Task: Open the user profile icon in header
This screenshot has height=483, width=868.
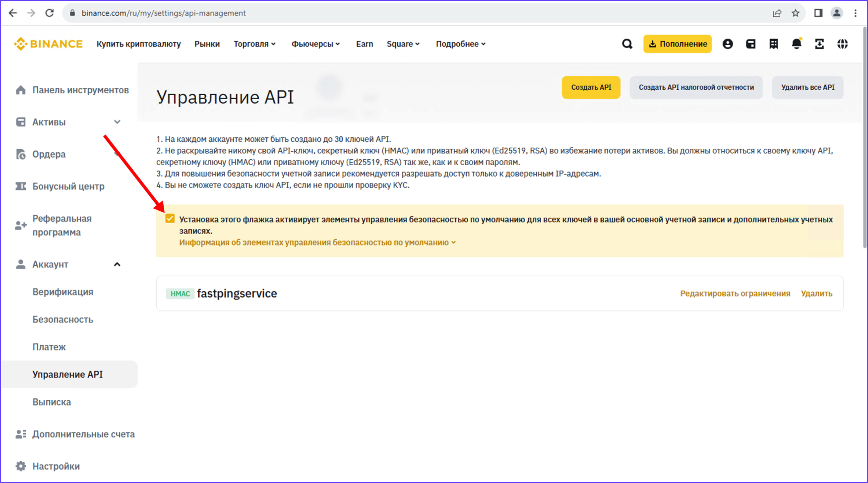Action: [x=728, y=44]
